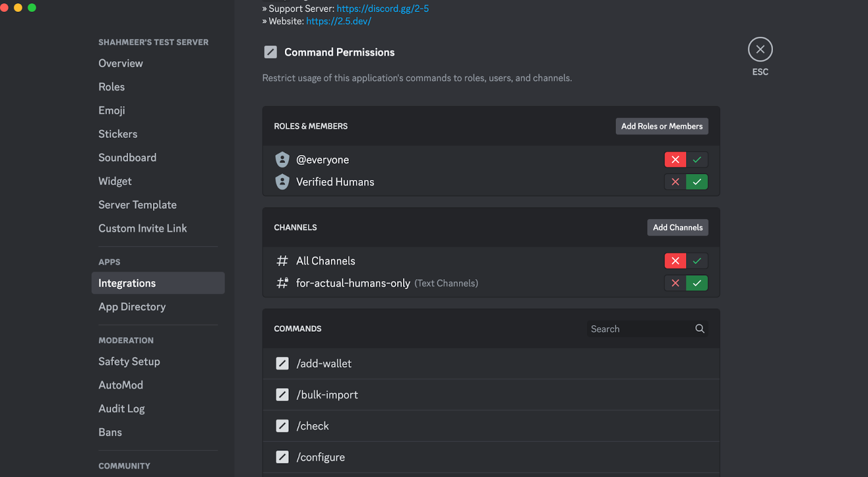Image resolution: width=868 pixels, height=477 pixels.
Task: Click the slash icon beside /configure
Action: click(282, 457)
